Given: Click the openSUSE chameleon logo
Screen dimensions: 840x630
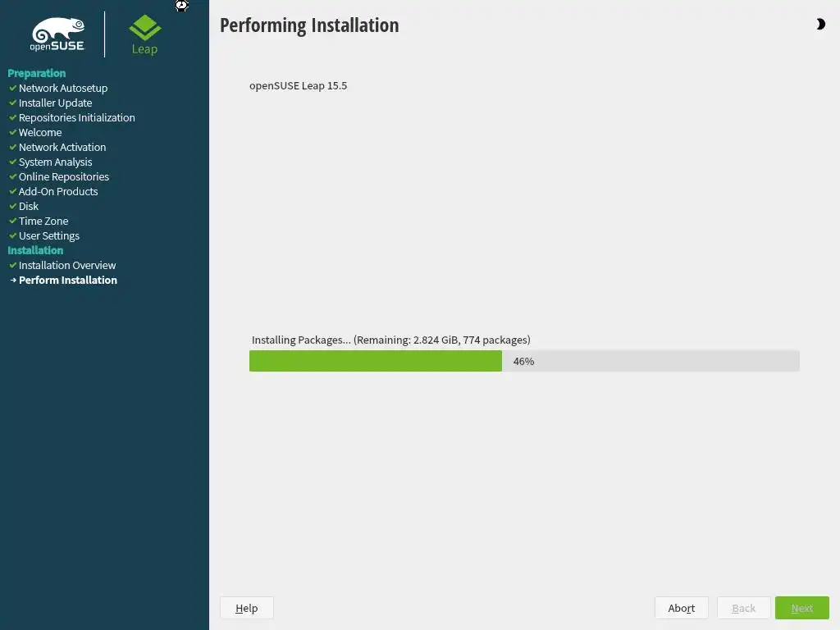Looking at the screenshot, I should click(58, 34).
